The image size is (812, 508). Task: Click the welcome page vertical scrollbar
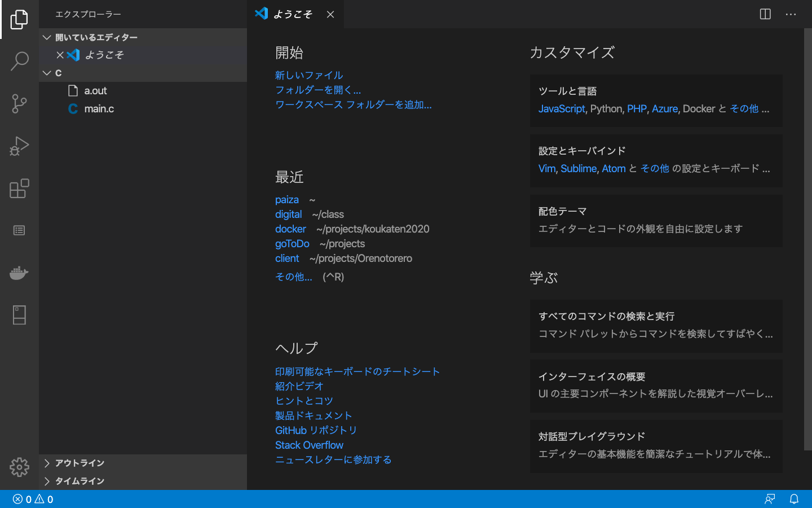(x=807, y=239)
